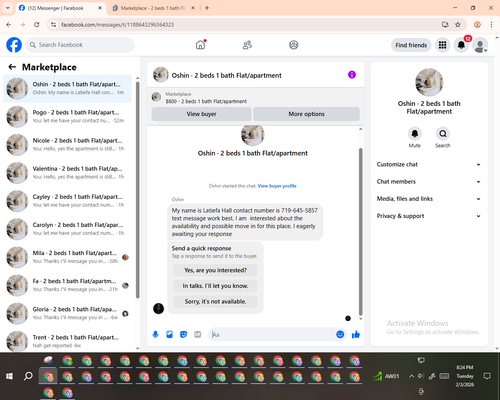The image size is (500, 400).
Task: Go back from Marketplace with the arrow
Action: click(12, 67)
